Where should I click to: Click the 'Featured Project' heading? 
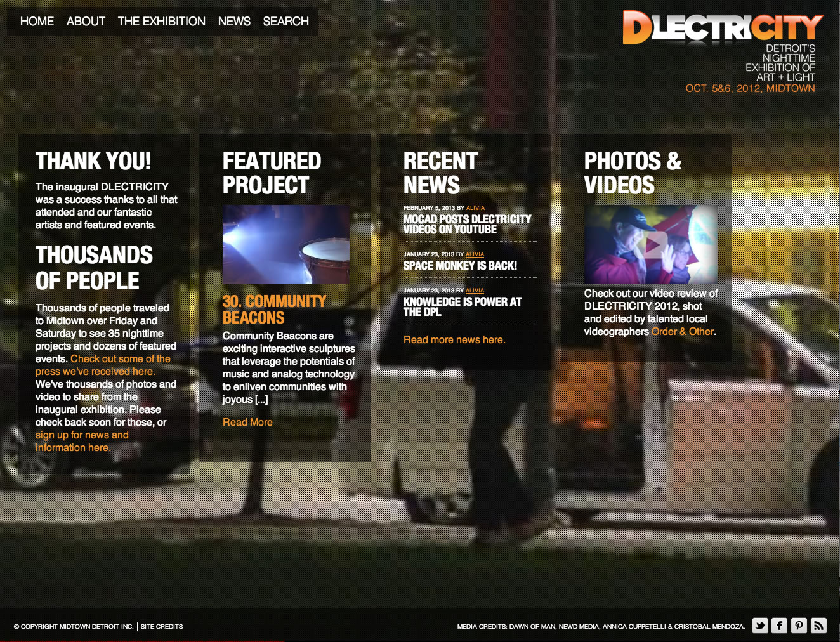point(272,173)
